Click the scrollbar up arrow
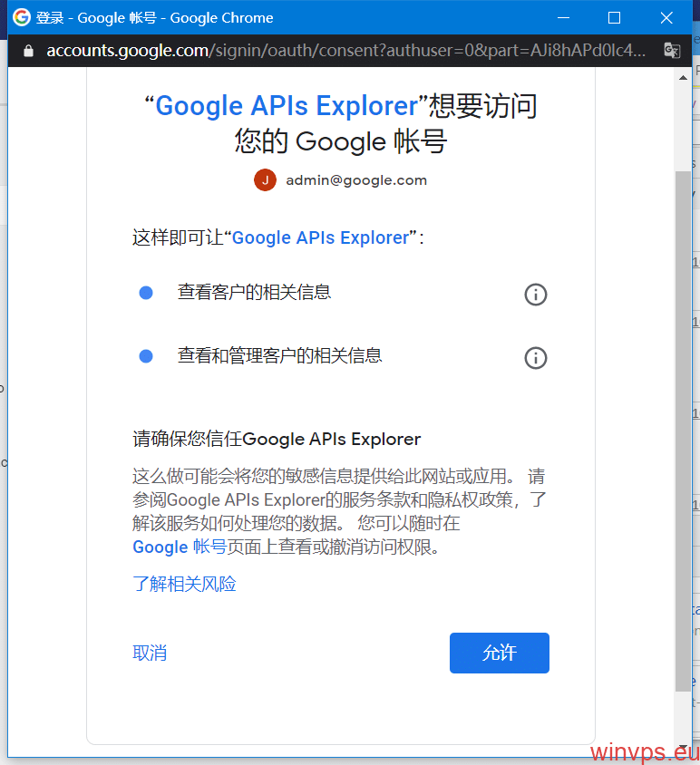Screen dimensions: 700x765 tap(683, 77)
